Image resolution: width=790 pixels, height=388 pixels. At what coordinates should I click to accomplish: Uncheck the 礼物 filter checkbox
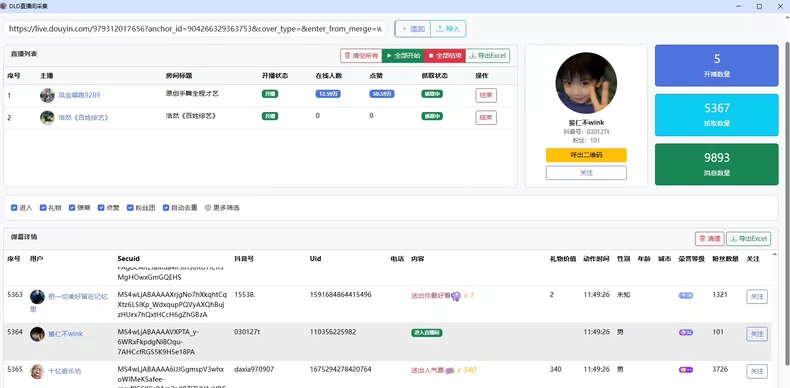pyautogui.click(x=43, y=208)
